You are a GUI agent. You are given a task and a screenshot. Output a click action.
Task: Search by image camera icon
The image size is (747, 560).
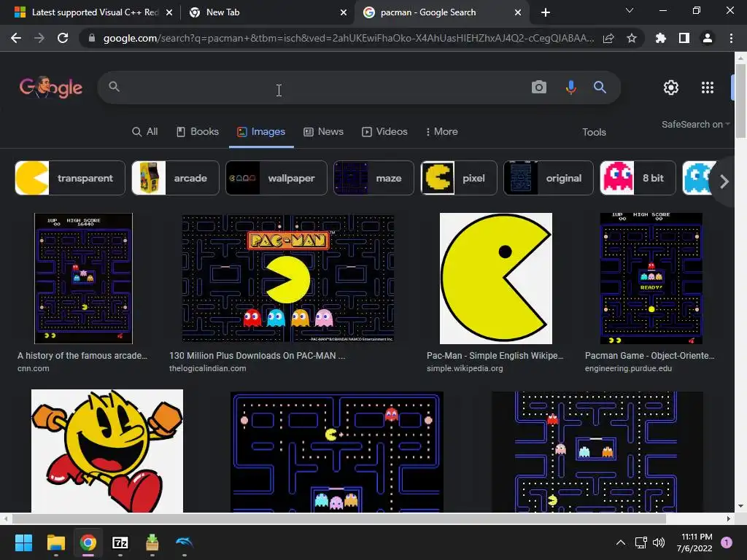539,87
